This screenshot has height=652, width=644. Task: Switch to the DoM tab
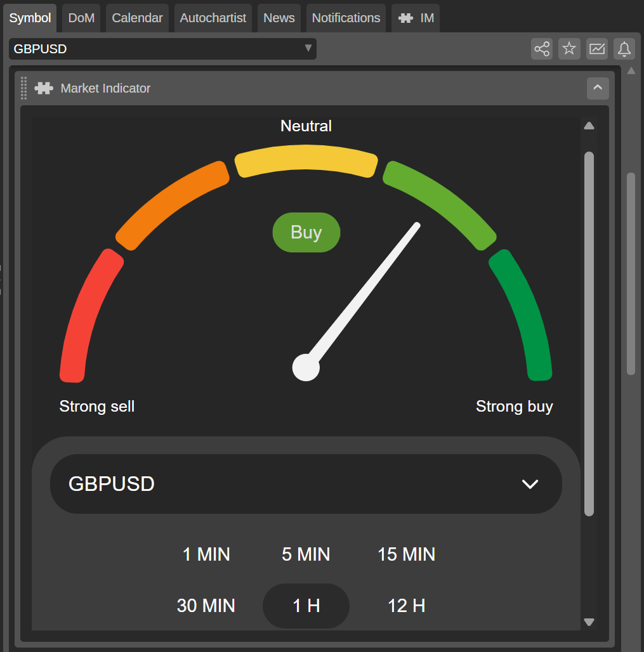point(81,18)
